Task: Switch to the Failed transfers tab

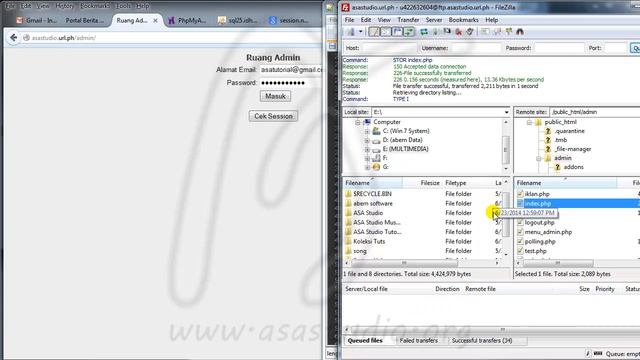Action: pyautogui.click(x=419, y=340)
